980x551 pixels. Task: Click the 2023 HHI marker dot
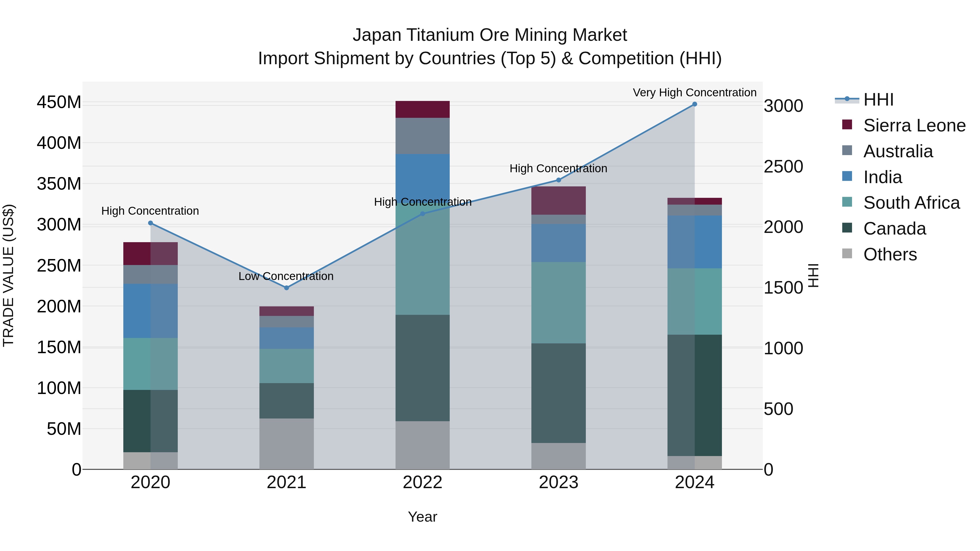click(x=559, y=180)
